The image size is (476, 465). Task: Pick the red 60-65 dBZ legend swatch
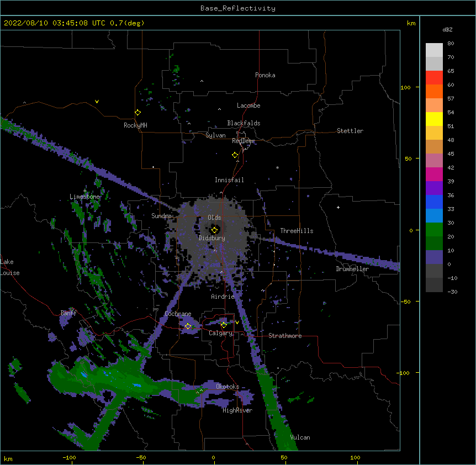coord(434,78)
